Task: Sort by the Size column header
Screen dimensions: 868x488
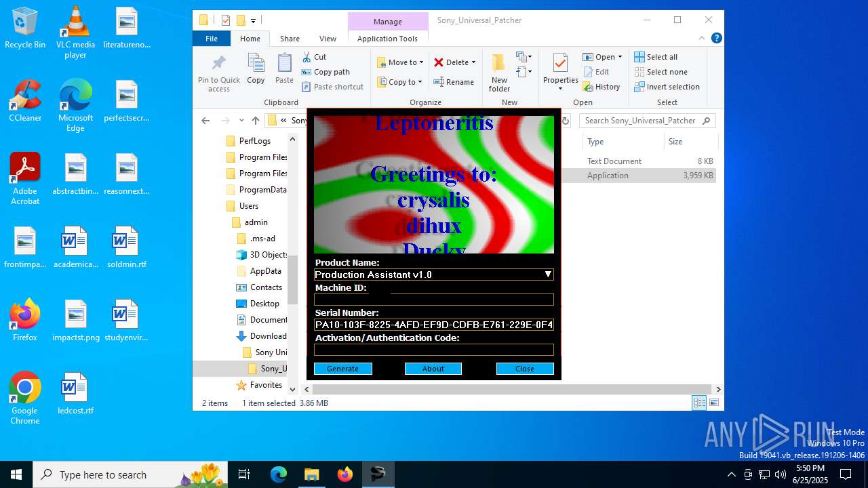Action: (x=690, y=142)
